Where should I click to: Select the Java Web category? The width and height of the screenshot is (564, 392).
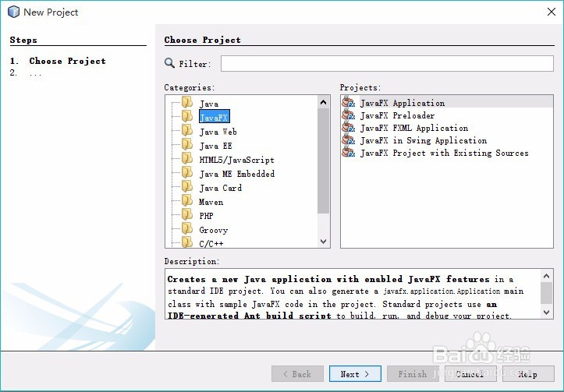pos(218,132)
